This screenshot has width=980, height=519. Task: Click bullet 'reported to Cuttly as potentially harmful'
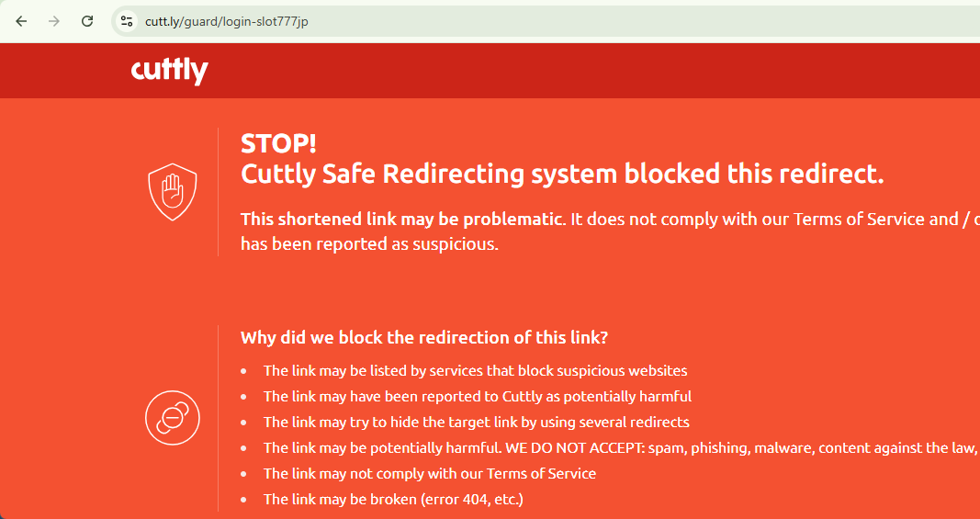(478, 397)
